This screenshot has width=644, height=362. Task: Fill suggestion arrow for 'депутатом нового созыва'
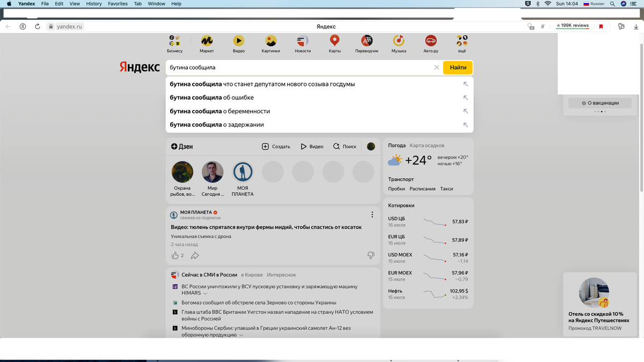tap(465, 84)
